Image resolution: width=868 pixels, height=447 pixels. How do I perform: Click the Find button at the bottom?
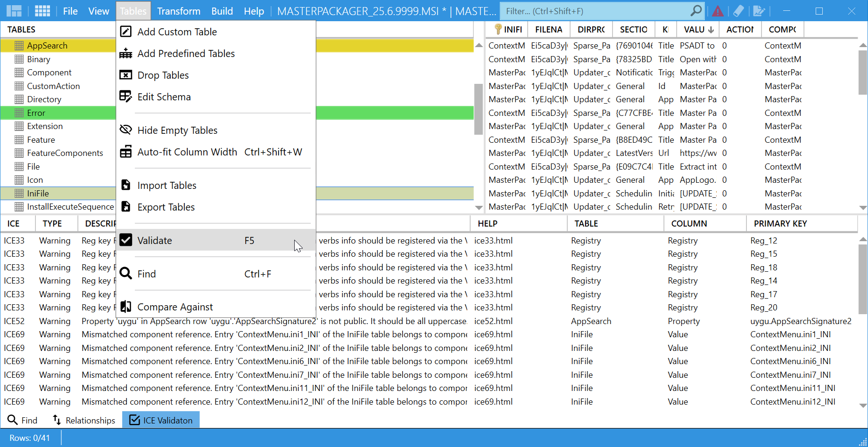click(x=22, y=420)
